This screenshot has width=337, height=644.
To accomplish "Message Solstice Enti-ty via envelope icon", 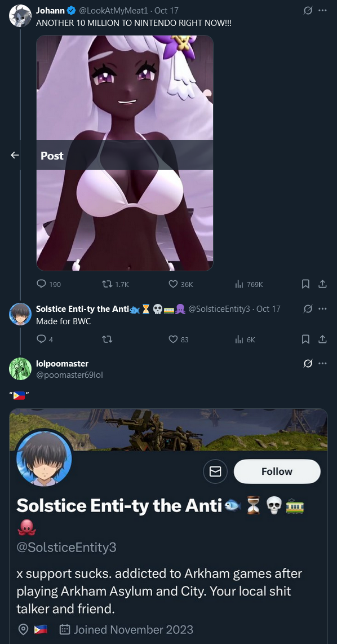I will 215,471.
